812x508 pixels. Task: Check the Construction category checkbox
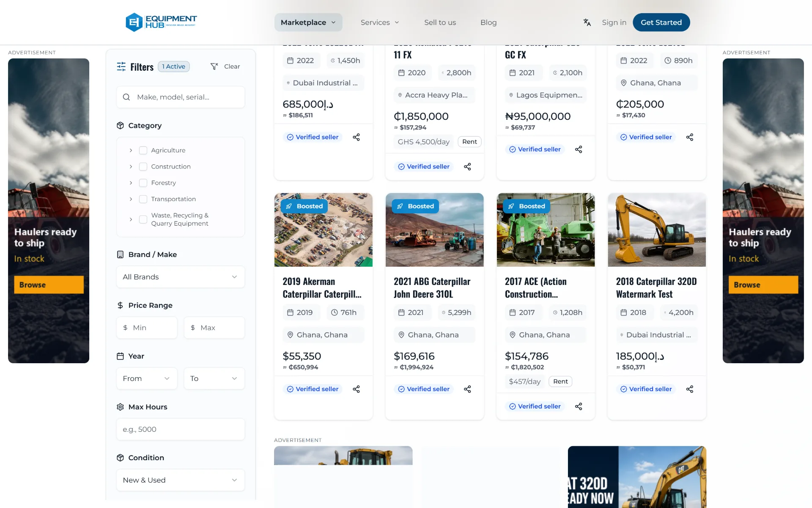click(143, 167)
